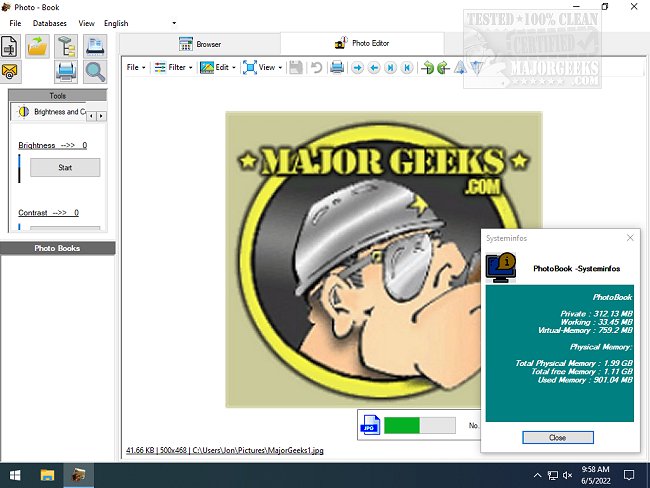Image resolution: width=650 pixels, height=488 pixels.
Task: Click Photo-Book app icon in taskbar
Action: 78,475
